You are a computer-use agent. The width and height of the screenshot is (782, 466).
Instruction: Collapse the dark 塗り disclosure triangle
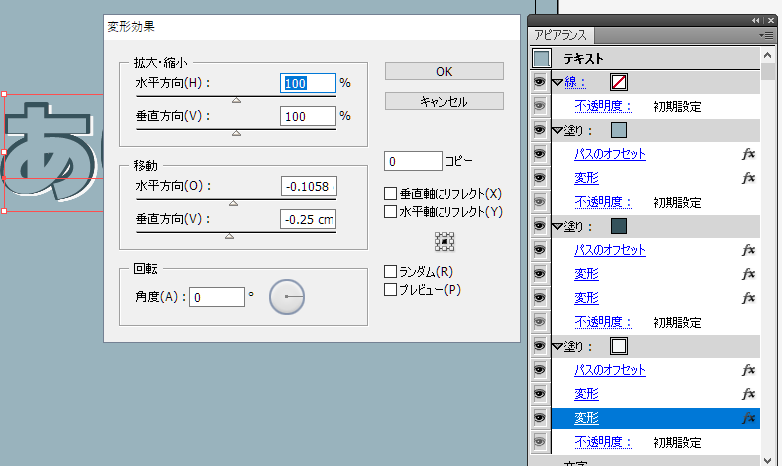(558, 227)
